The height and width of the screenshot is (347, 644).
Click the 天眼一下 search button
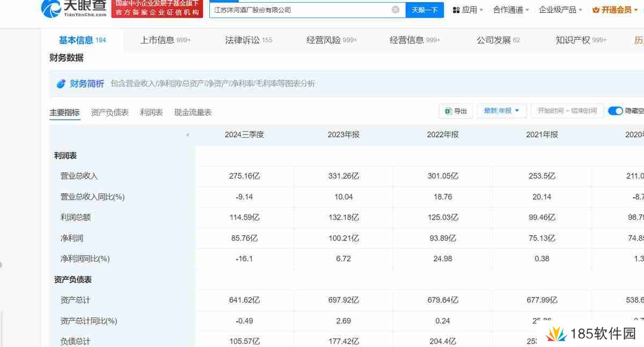(x=425, y=10)
